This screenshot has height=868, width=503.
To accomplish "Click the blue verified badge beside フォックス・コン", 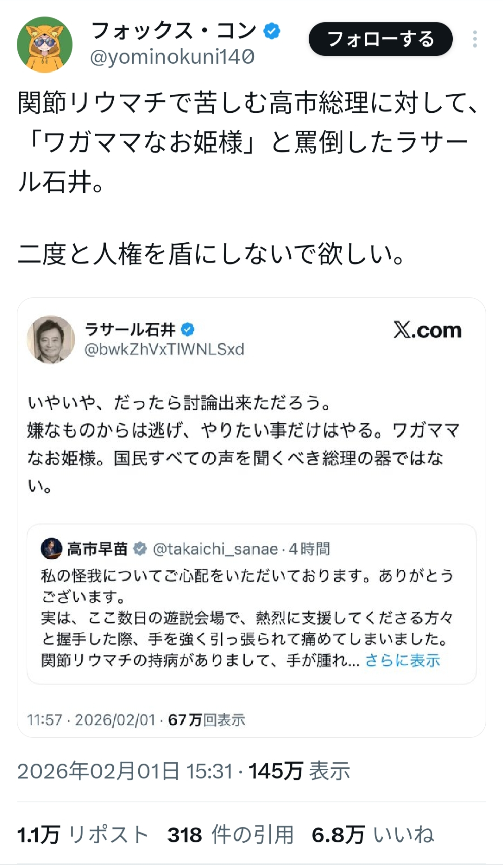I will [272, 31].
